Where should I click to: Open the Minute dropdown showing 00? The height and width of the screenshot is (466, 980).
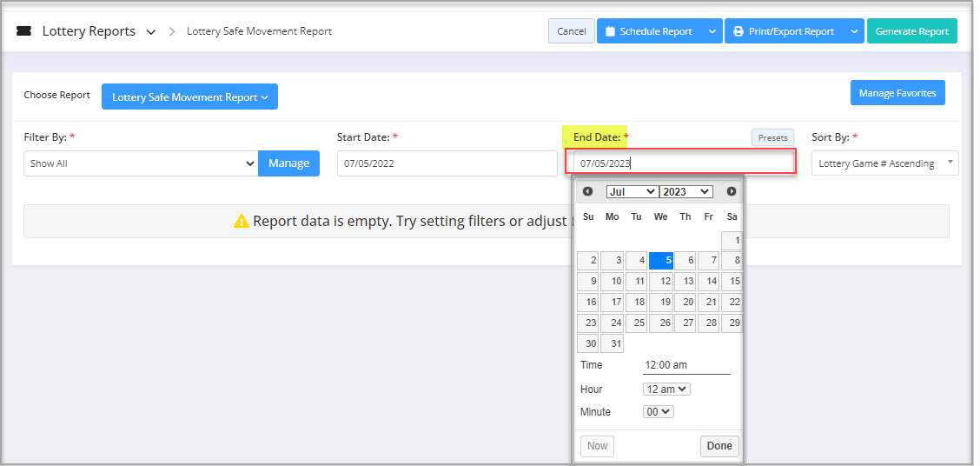tap(658, 412)
